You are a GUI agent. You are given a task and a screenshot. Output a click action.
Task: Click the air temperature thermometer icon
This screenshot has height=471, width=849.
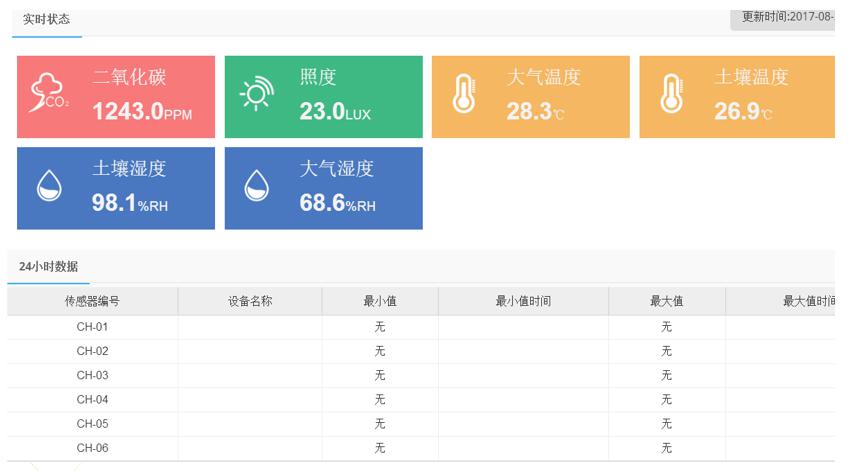463,96
